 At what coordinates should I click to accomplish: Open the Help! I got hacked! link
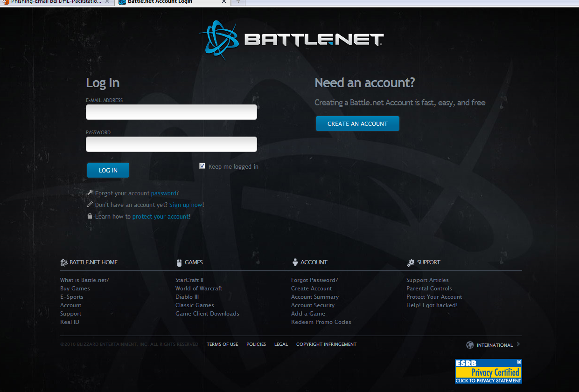[x=432, y=305]
